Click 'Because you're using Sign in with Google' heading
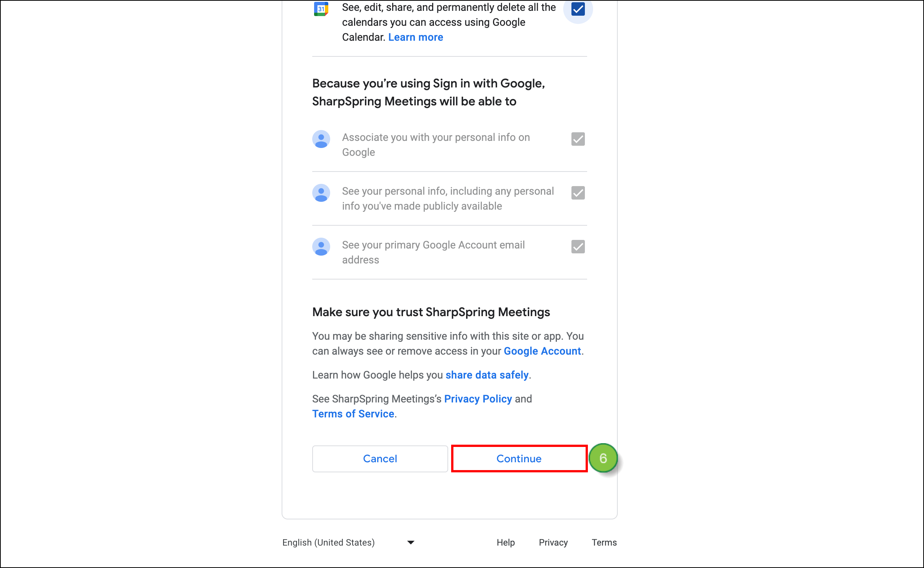Image resolution: width=924 pixels, height=568 pixels. tap(428, 92)
